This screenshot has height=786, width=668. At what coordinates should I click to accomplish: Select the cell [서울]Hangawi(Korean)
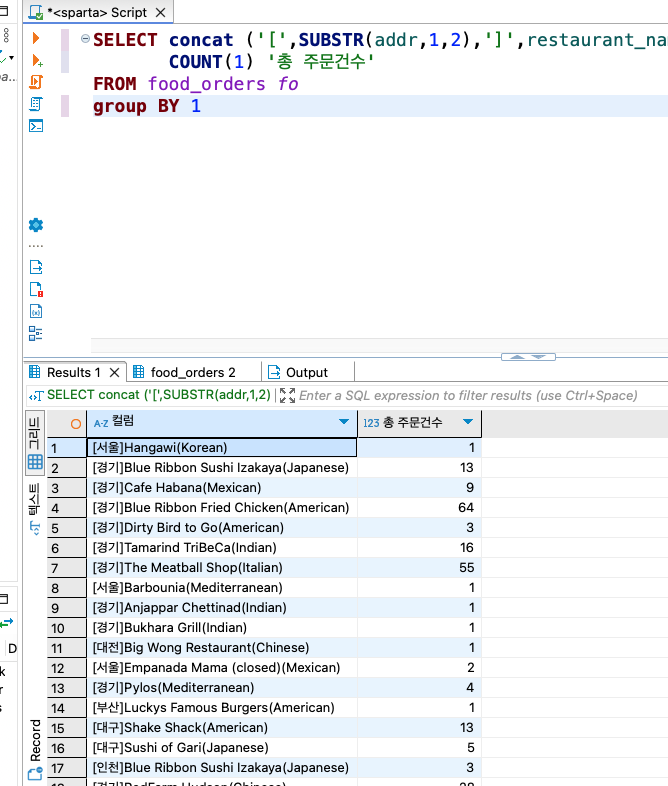coord(222,447)
